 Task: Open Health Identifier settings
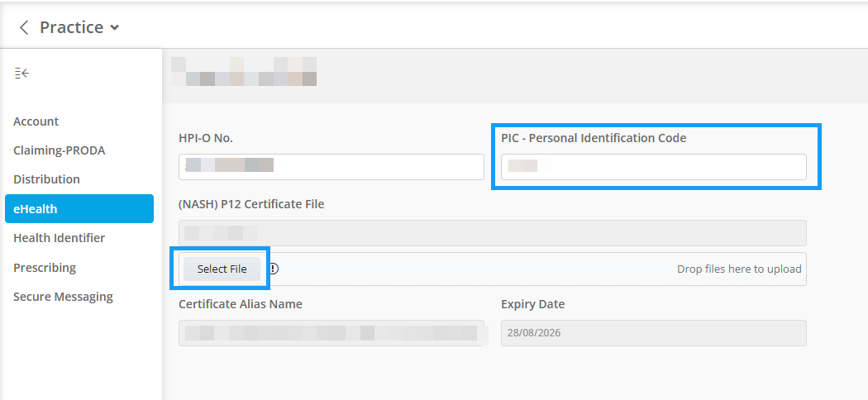click(x=60, y=238)
